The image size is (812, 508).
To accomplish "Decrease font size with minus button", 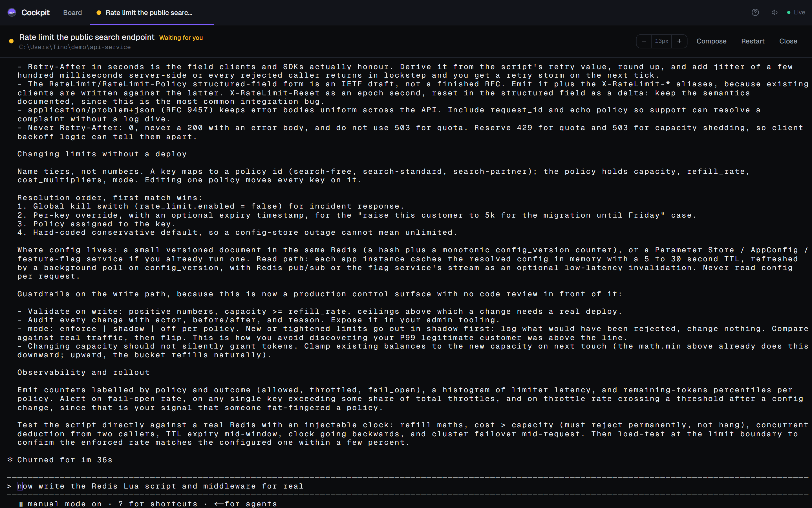I will (644, 41).
